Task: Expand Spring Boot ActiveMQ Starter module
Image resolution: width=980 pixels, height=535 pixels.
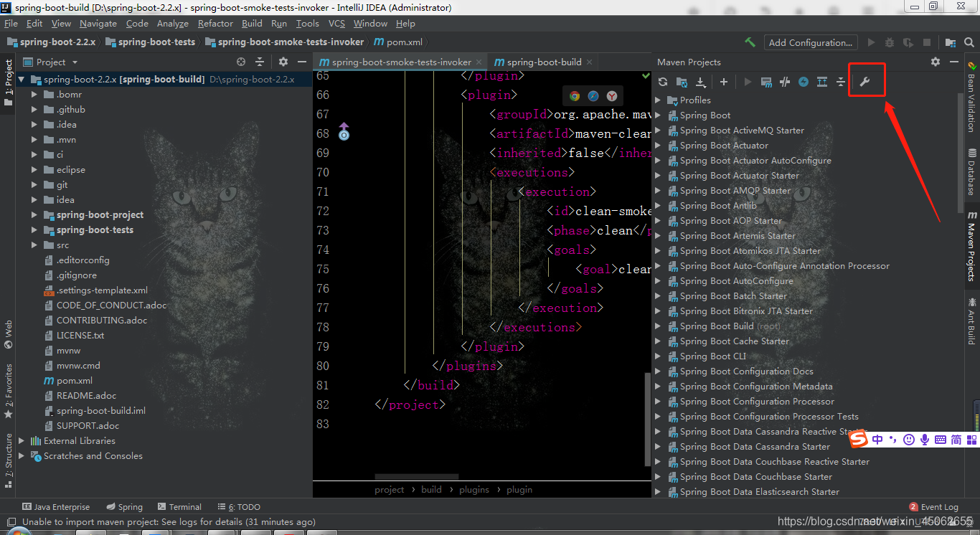Action: [658, 130]
